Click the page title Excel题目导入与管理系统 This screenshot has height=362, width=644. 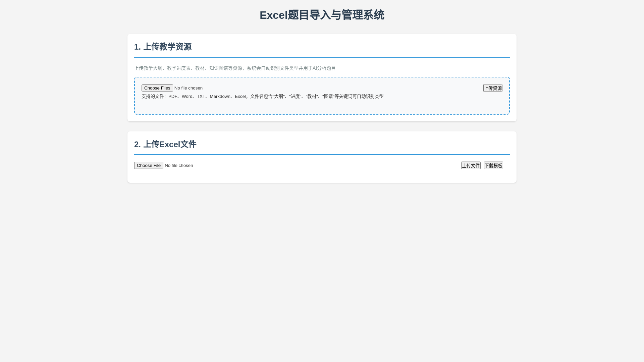click(322, 15)
